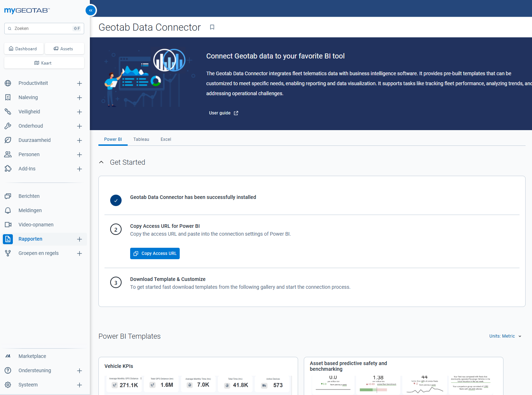Expand Add-Ins with its plus sign

click(80, 169)
